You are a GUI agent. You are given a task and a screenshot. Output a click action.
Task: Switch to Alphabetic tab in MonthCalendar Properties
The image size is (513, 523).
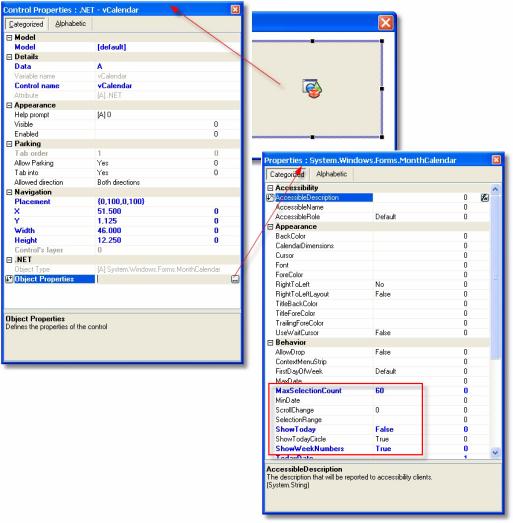pyautogui.click(x=331, y=174)
